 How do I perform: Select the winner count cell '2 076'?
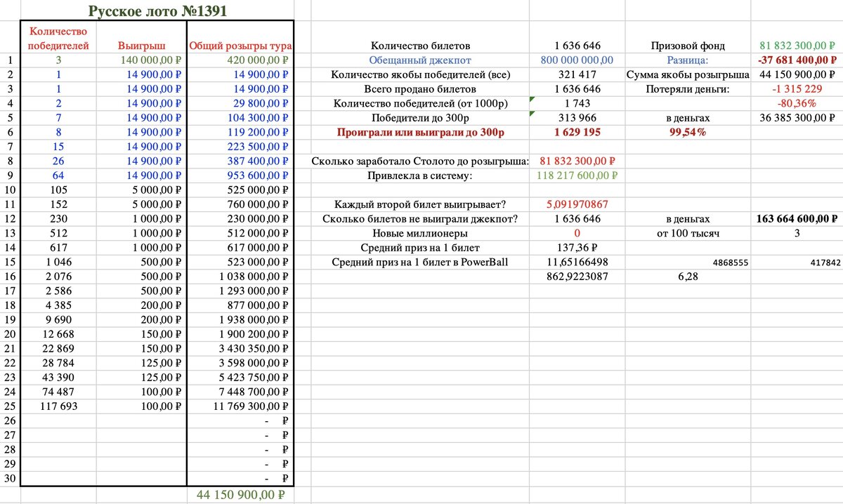pyautogui.click(x=58, y=277)
